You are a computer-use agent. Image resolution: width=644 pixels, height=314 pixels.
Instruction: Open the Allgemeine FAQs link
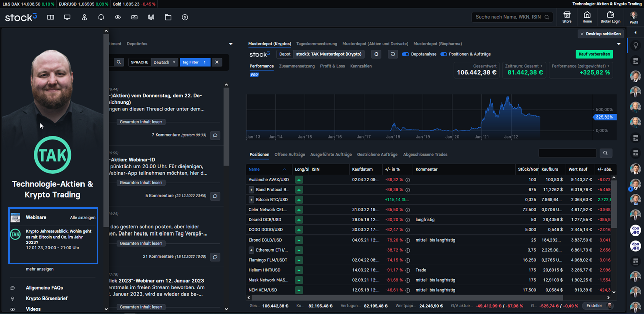click(44, 288)
